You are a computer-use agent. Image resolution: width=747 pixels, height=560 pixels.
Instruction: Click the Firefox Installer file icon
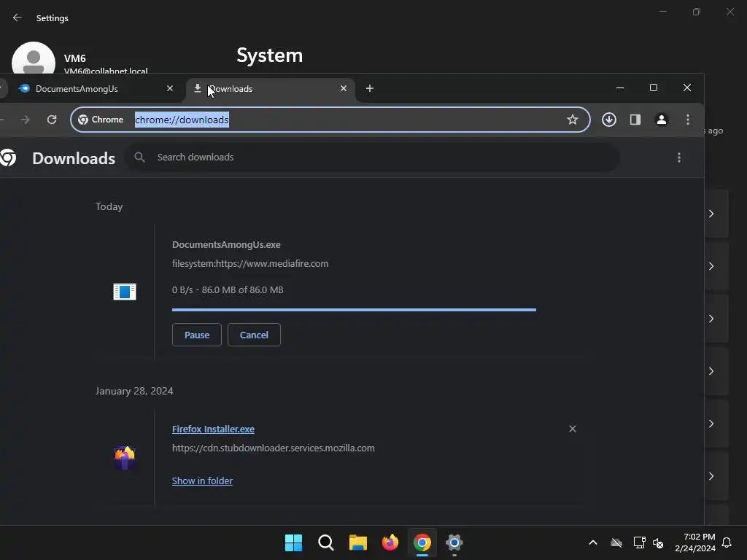pyautogui.click(x=124, y=458)
